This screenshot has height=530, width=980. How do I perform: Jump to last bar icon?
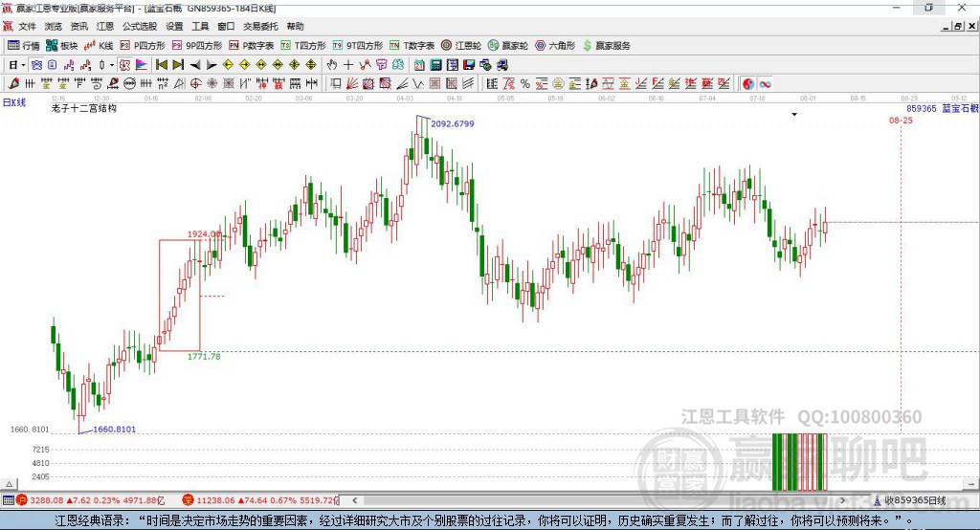tap(178, 65)
